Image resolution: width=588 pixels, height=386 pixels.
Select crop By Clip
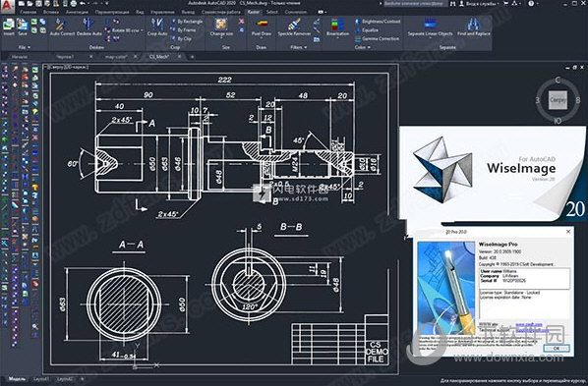click(x=182, y=38)
